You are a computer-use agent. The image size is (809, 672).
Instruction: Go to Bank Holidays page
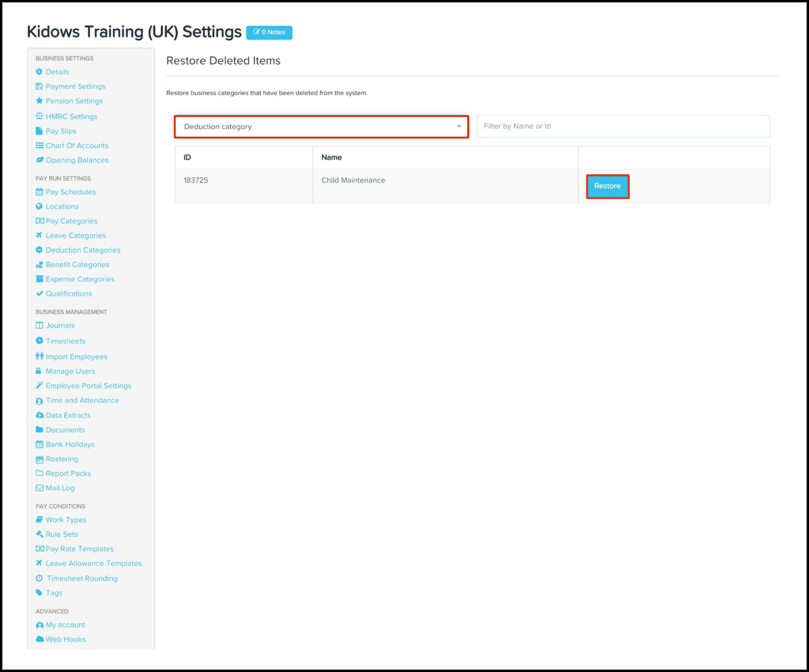click(x=70, y=444)
